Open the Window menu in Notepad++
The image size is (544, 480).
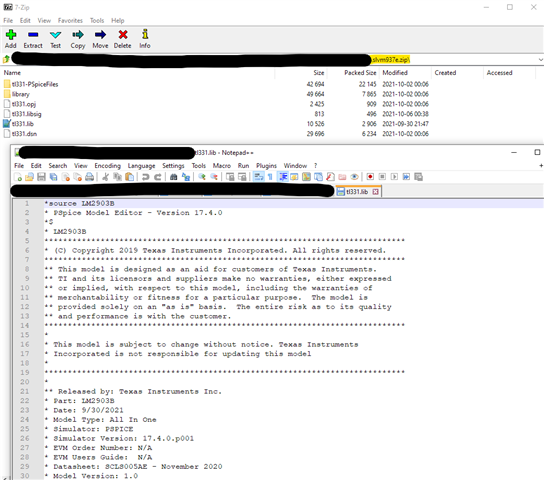(x=295, y=166)
